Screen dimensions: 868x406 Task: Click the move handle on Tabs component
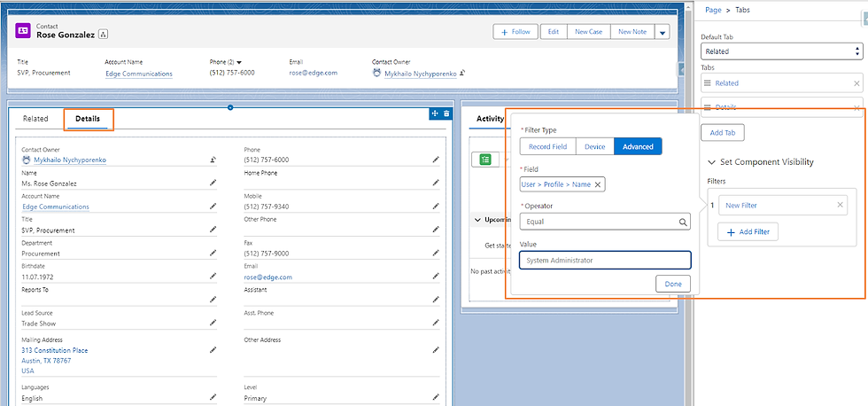click(435, 113)
